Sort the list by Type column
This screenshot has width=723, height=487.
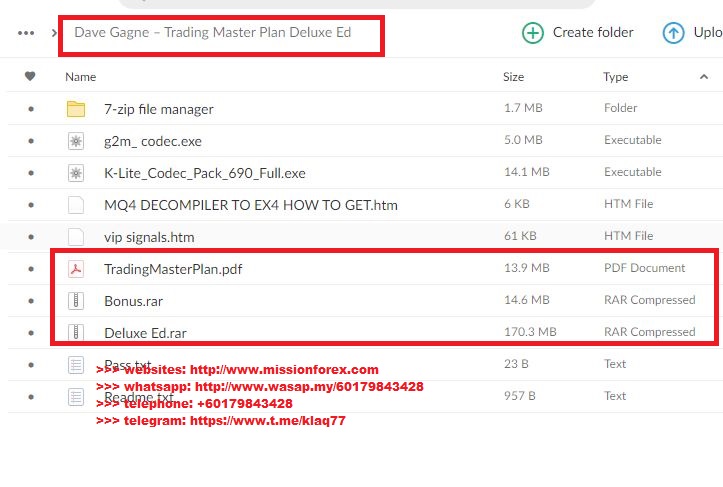[616, 77]
